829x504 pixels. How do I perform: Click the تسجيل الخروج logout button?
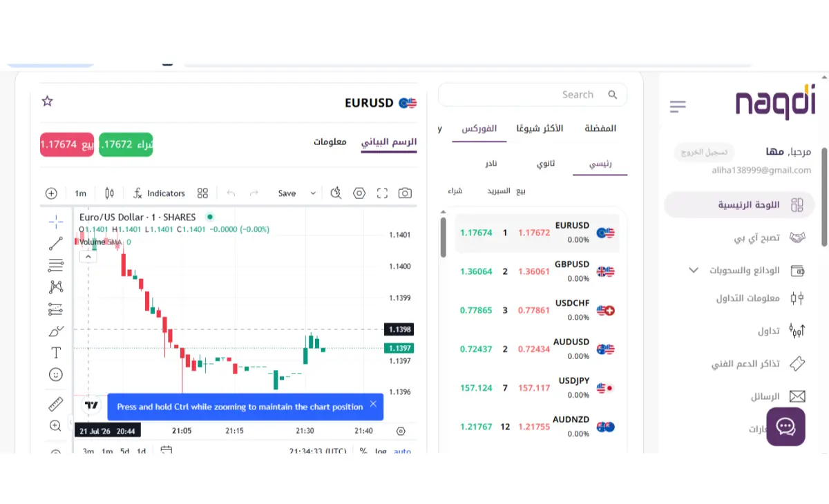[704, 152]
